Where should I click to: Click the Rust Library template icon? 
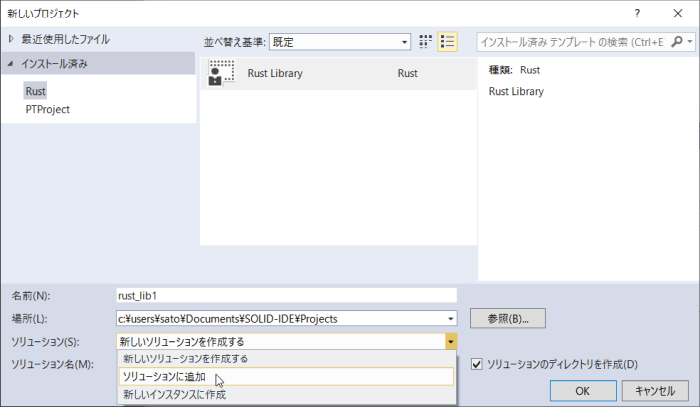click(221, 73)
